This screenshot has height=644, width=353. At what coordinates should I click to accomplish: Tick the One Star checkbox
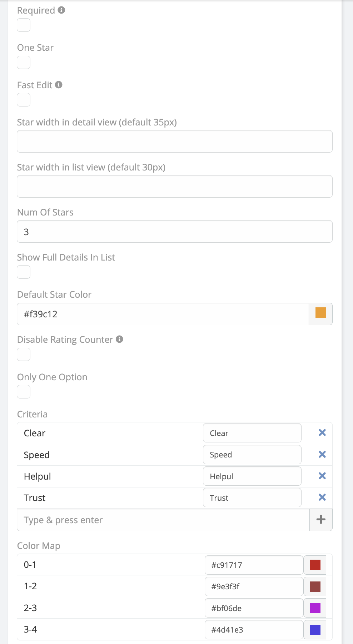[x=24, y=62]
